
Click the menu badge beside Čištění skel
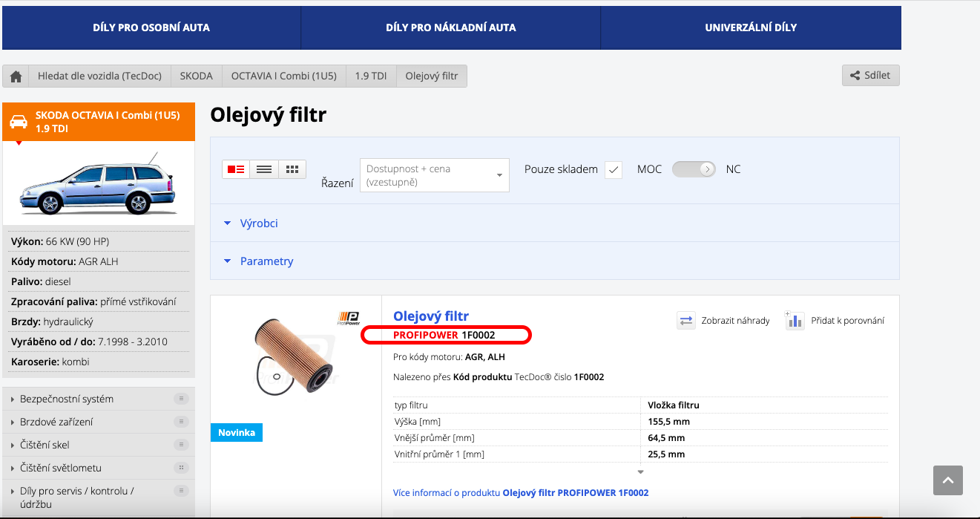pyautogui.click(x=180, y=445)
